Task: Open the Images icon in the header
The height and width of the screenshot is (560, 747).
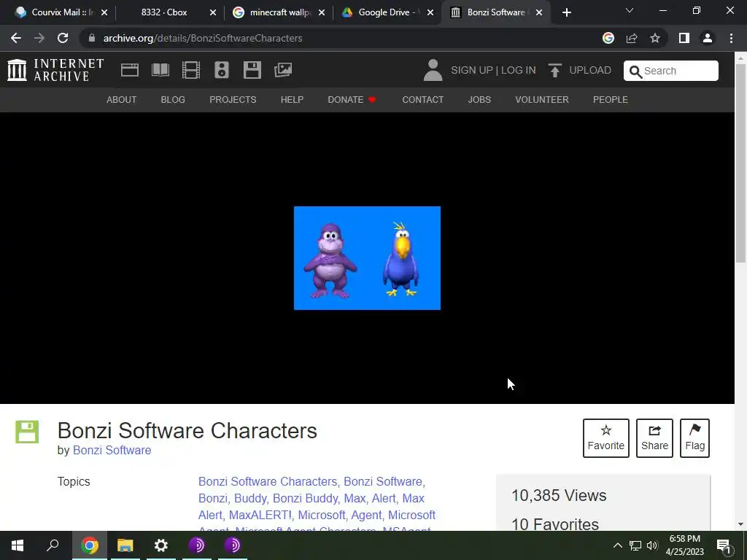Action: click(x=283, y=70)
